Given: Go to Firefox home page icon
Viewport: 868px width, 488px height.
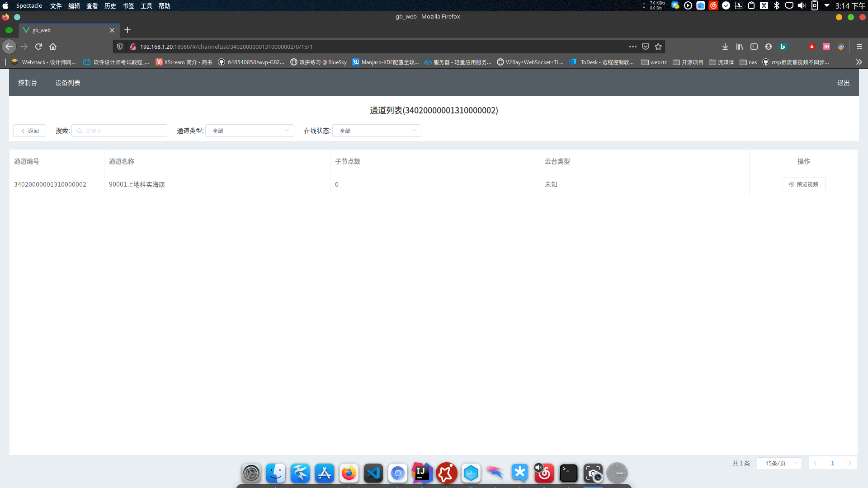Looking at the screenshot, I should (x=53, y=47).
